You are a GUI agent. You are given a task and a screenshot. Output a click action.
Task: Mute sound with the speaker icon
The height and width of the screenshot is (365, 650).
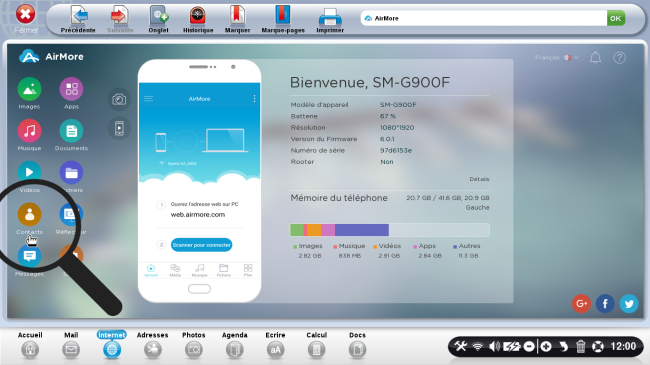pyautogui.click(x=494, y=346)
